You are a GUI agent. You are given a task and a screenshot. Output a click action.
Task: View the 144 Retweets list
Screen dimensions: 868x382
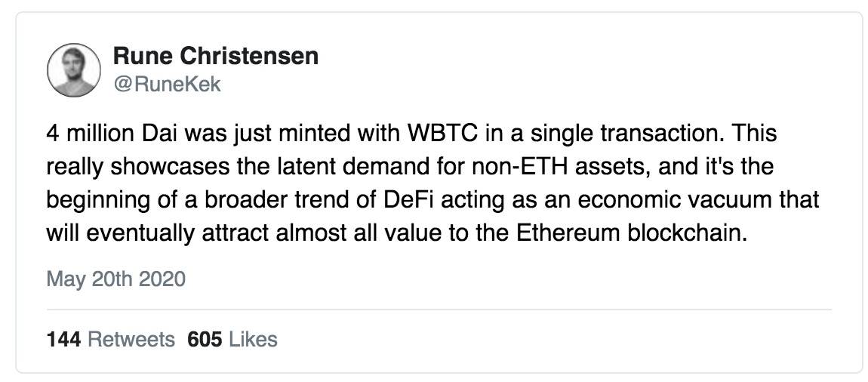111,340
